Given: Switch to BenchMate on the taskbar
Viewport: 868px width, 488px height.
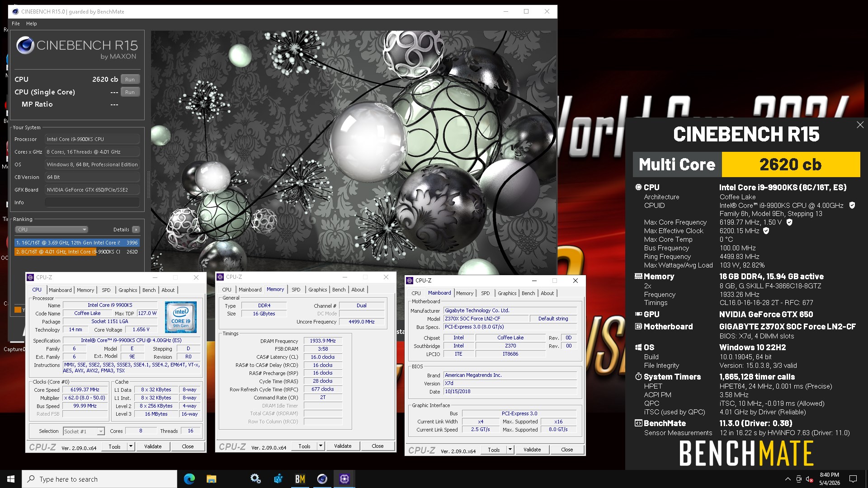Looking at the screenshot, I should (300, 479).
